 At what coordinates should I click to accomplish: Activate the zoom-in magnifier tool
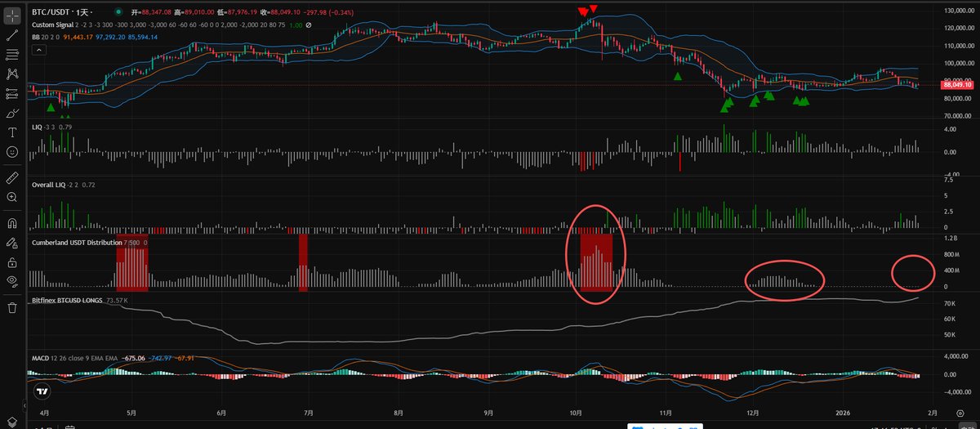[x=12, y=197]
